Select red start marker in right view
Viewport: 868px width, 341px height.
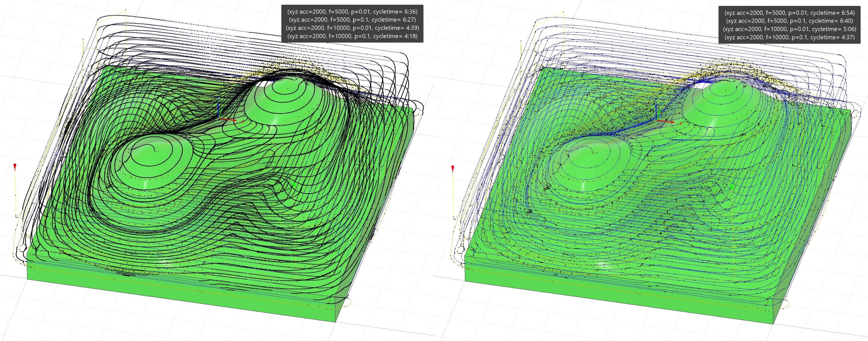tap(452, 168)
